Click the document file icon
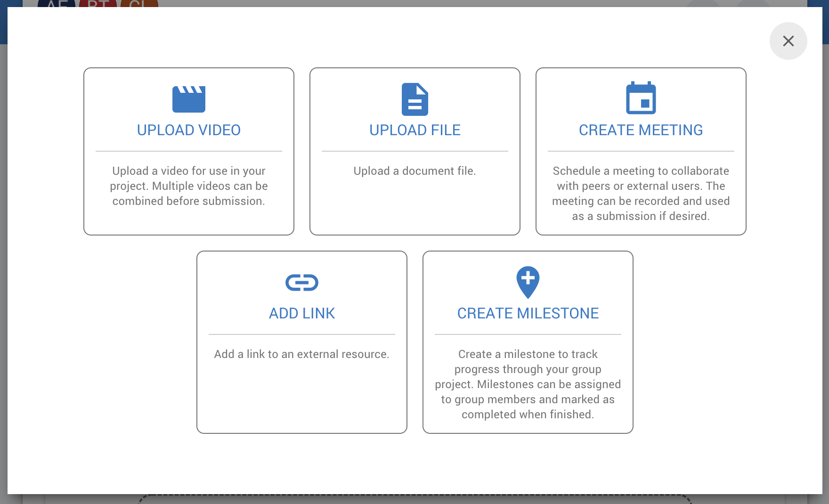Viewport: 829px width, 504px height. pos(414,99)
